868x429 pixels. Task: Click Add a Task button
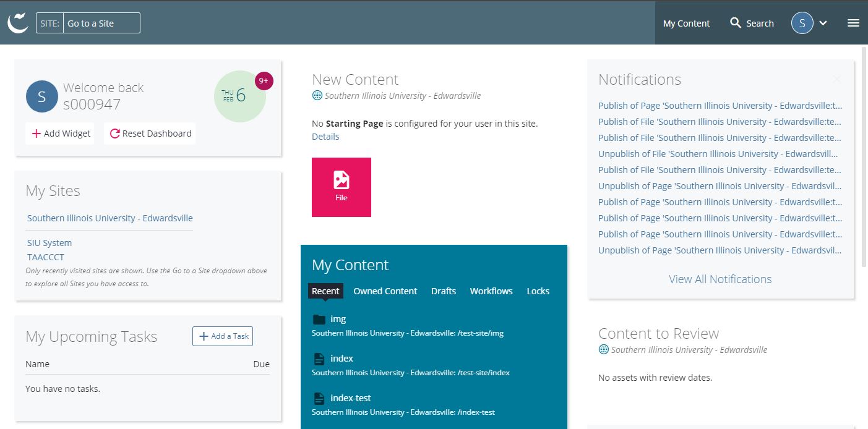(223, 336)
